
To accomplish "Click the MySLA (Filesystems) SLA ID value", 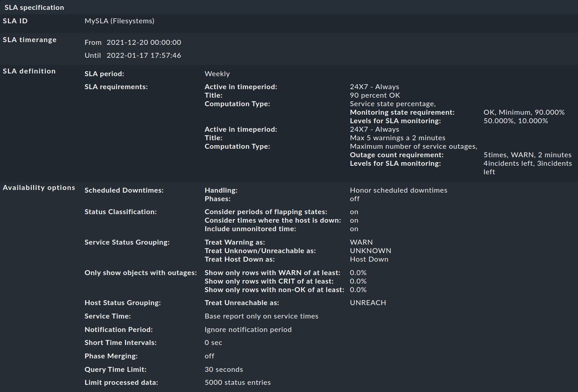I will (120, 21).
